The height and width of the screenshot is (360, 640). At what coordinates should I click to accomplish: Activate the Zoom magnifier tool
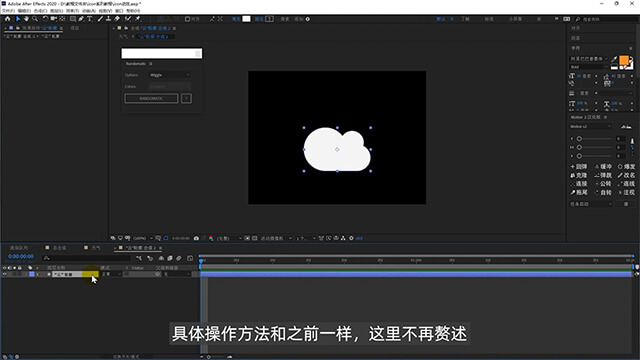tap(35, 19)
